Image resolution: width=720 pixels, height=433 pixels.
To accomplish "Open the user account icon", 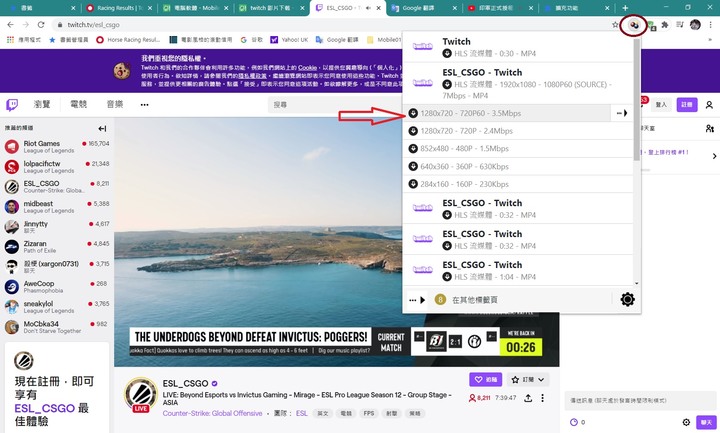I will [709, 105].
